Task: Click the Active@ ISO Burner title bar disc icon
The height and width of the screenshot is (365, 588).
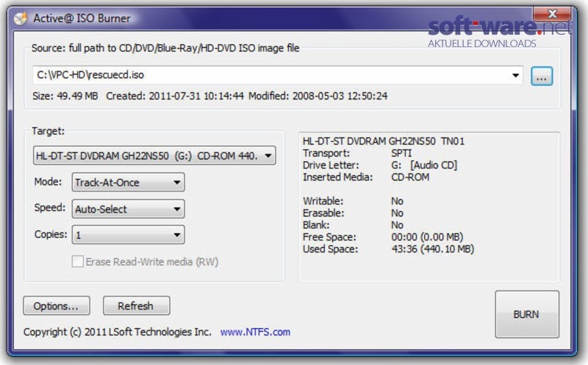Action: (x=21, y=18)
